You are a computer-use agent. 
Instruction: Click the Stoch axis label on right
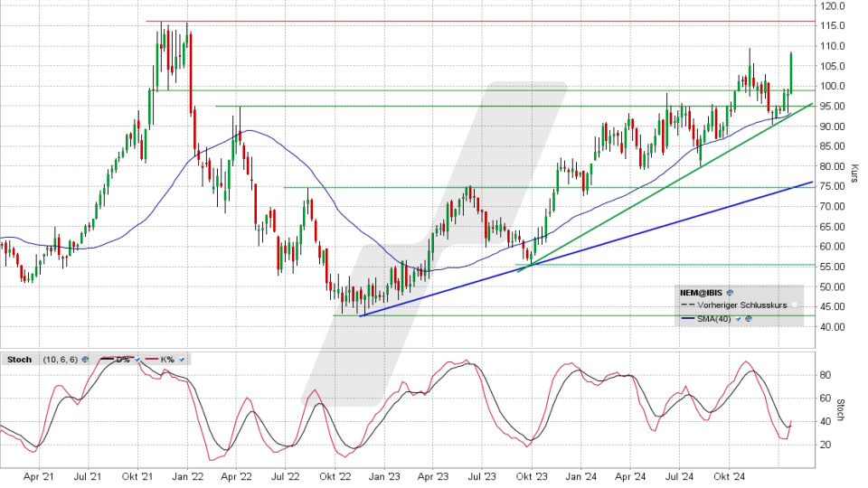(x=840, y=410)
